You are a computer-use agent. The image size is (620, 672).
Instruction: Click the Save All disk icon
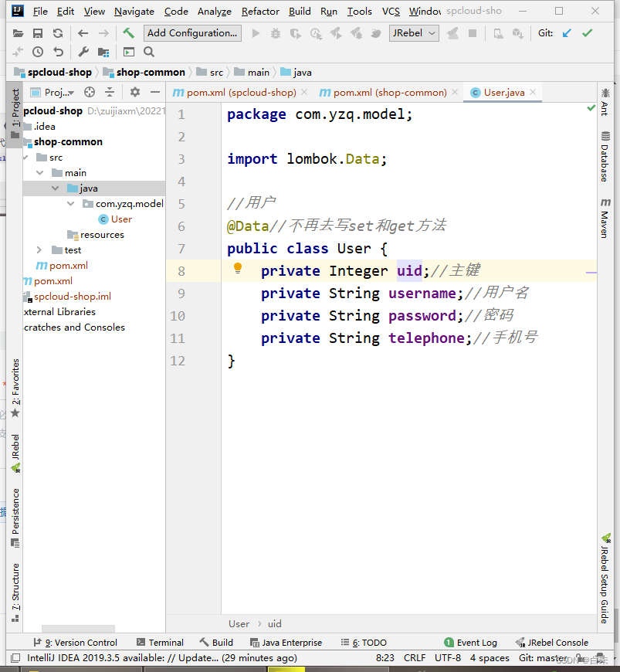click(x=37, y=32)
